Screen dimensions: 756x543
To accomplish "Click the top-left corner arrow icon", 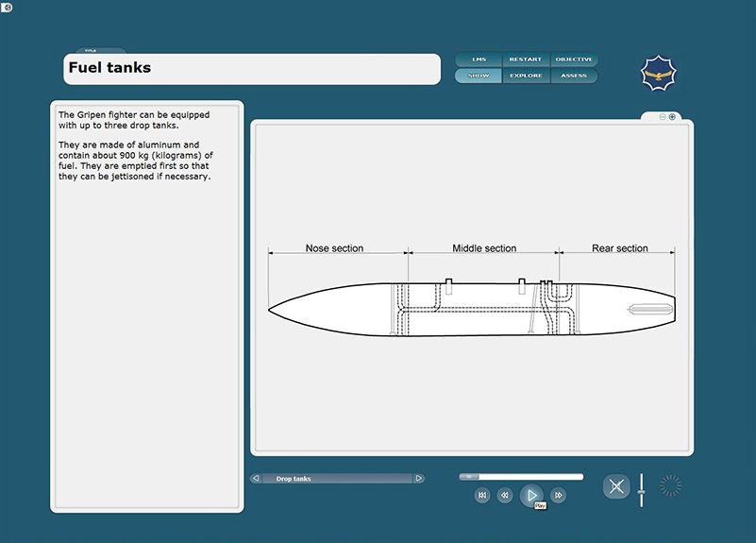I will (7, 8).
